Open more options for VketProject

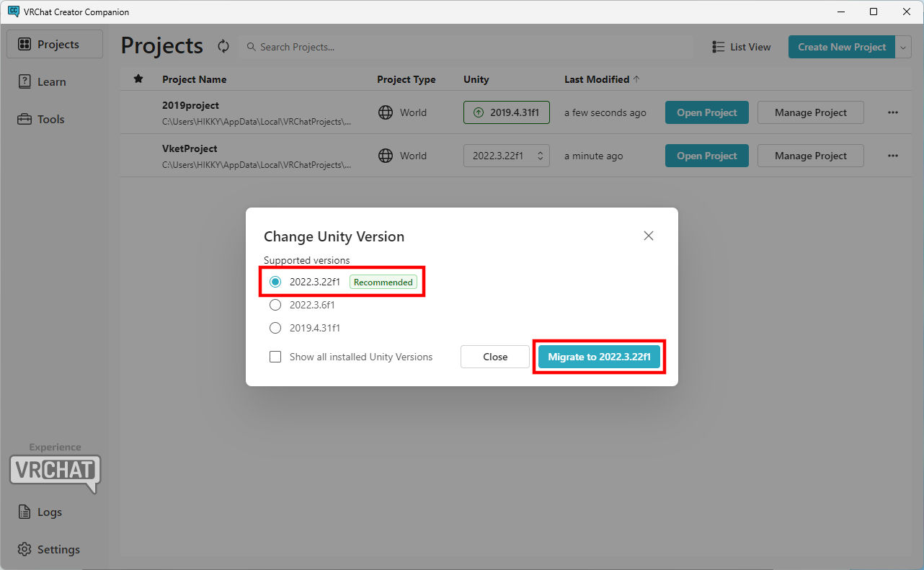click(x=893, y=156)
